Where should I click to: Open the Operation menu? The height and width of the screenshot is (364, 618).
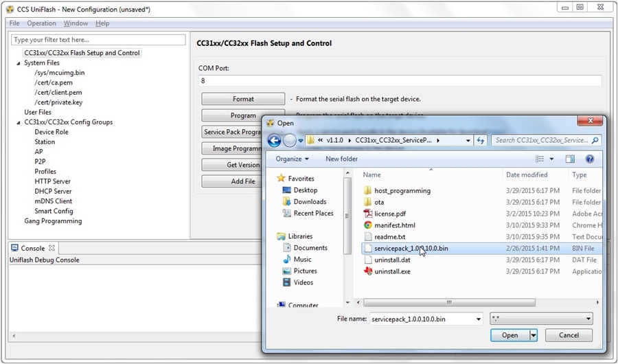tap(41, 23)
